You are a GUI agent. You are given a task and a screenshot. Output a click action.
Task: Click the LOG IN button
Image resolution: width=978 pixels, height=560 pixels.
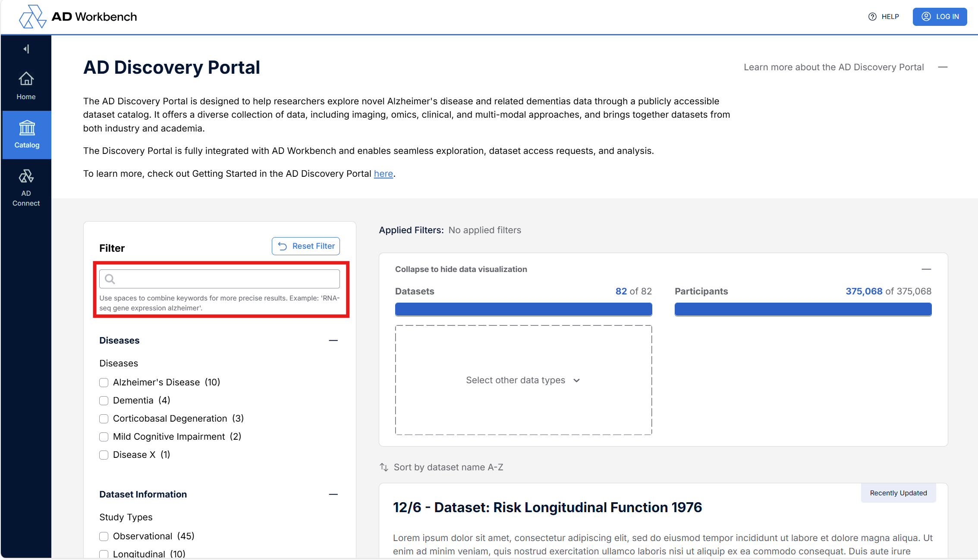pyautogui.click(x=940, y=17)
